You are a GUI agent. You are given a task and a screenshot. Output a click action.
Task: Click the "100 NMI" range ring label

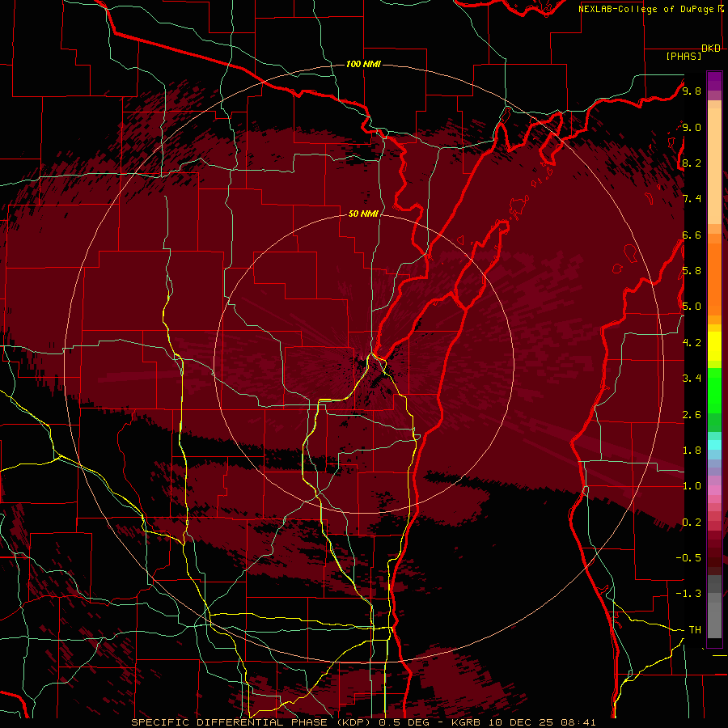pos(363,64)
